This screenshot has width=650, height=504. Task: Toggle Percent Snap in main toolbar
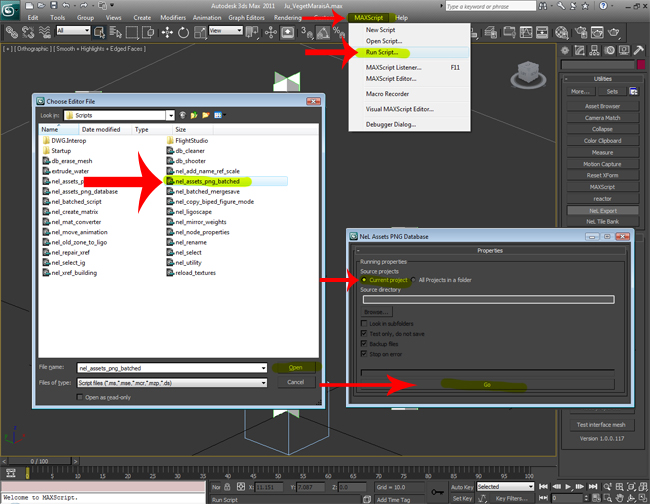coord(338,32)
